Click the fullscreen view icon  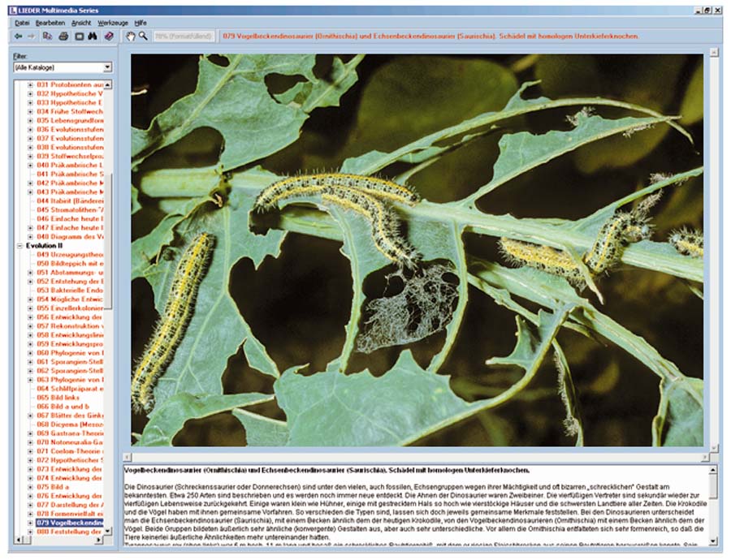[80, 37]
